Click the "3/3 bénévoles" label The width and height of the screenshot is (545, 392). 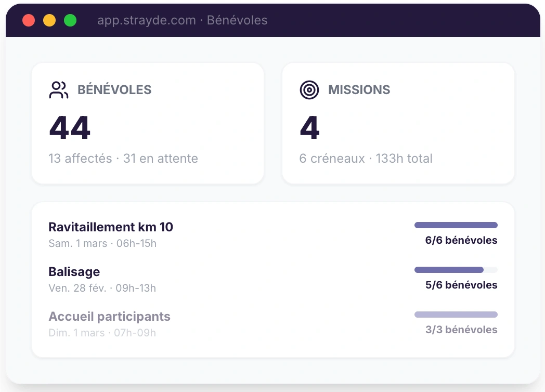tap(461, 330)
